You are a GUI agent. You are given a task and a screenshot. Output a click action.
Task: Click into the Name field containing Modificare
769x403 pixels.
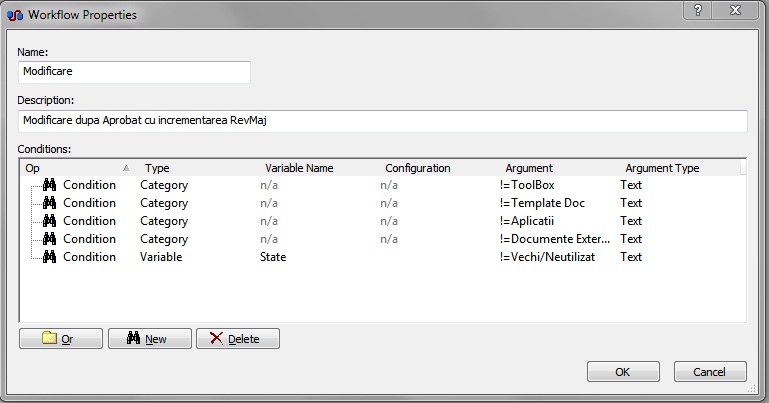[x=134, y=72]
